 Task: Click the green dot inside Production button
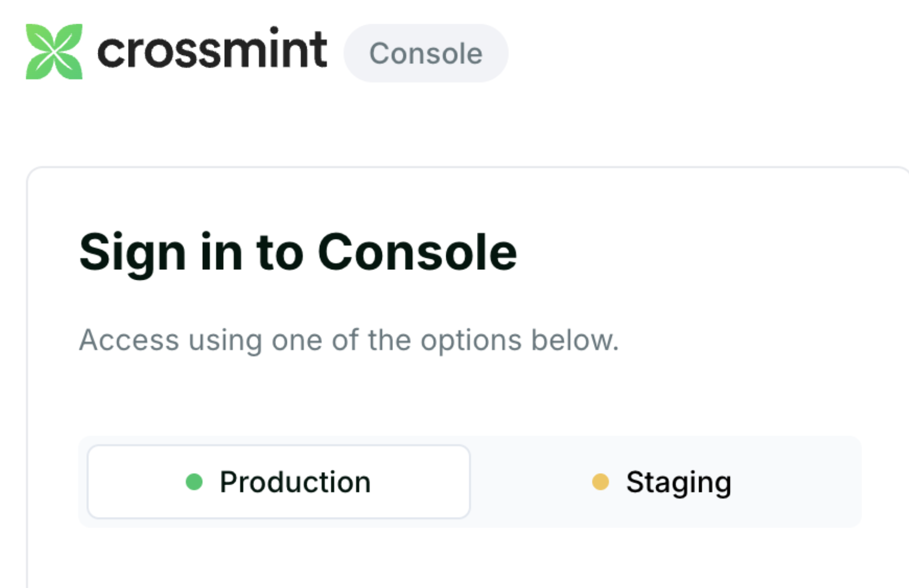[x=194, y=482]
